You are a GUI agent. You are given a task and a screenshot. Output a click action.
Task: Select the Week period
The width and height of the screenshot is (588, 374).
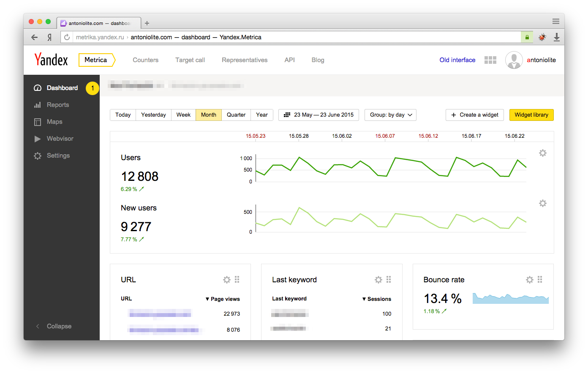[183, 115]
